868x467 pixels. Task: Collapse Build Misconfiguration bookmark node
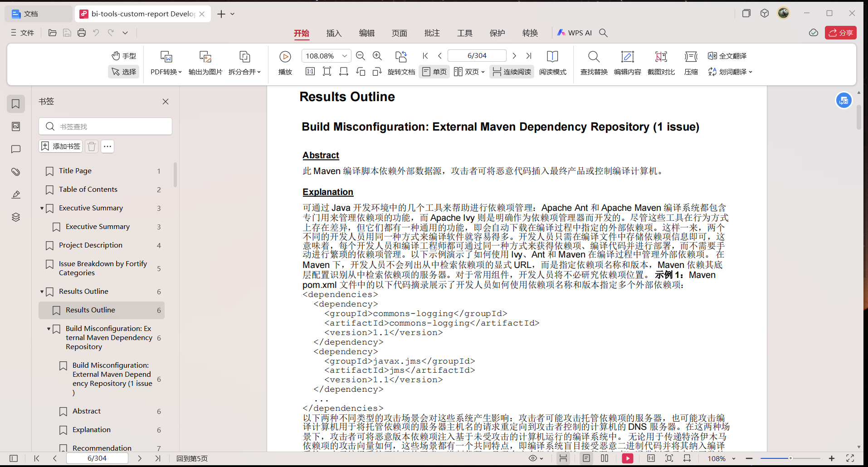[49, 329]
